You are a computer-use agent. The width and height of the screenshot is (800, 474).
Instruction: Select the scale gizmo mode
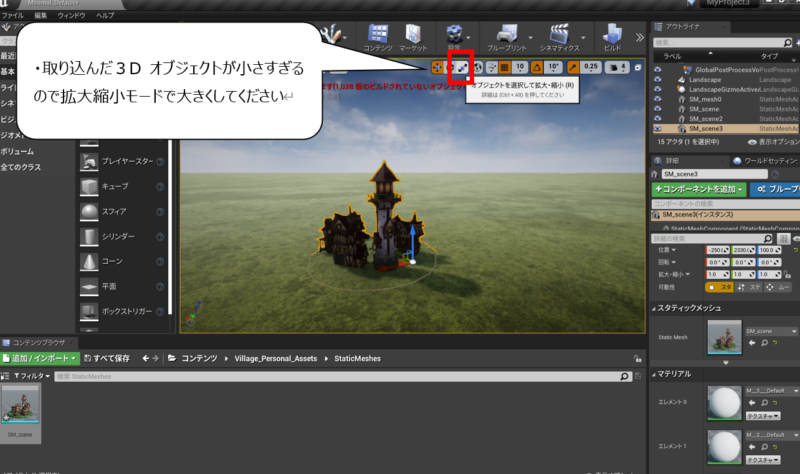point(462,67)
